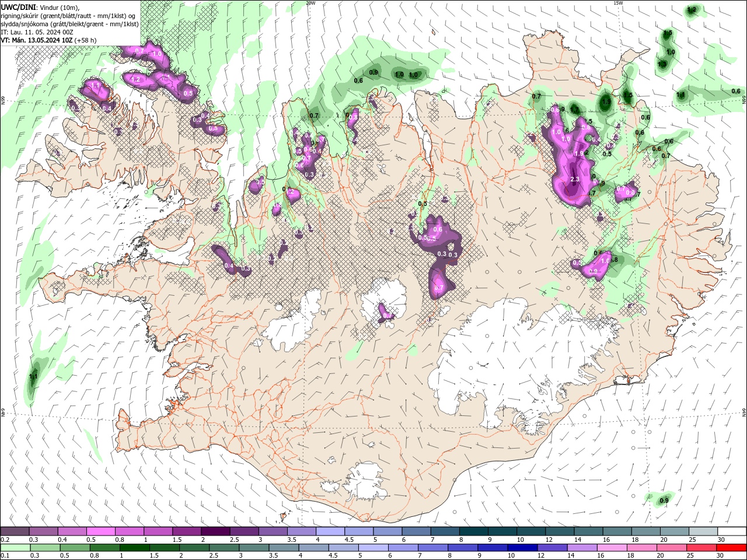Click the 'rigning/skúrir' legend description line
This screenshot has height=560, width=747.
click(x=69, y=15)
